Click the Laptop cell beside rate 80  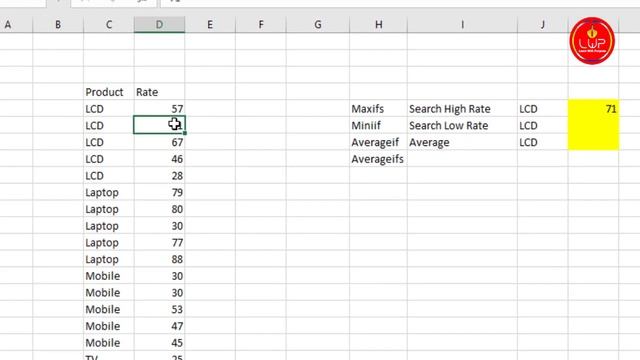tap(109, 209)
